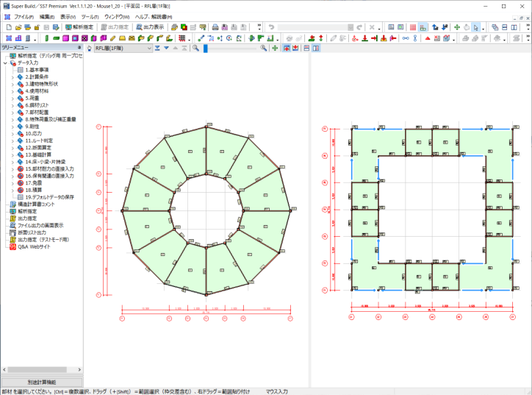Click the 出力表示 toolbar button

pos(150,27)
